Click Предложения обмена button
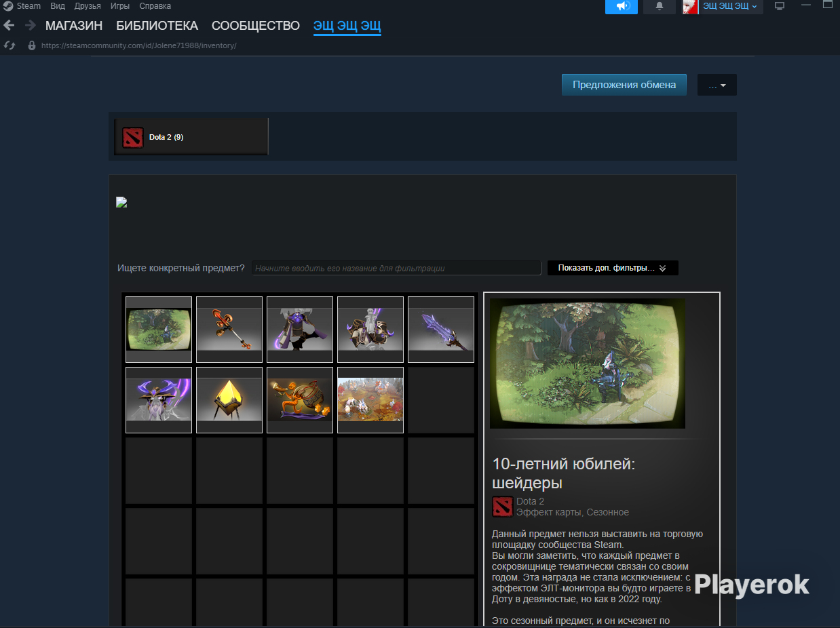 point(624,85)
